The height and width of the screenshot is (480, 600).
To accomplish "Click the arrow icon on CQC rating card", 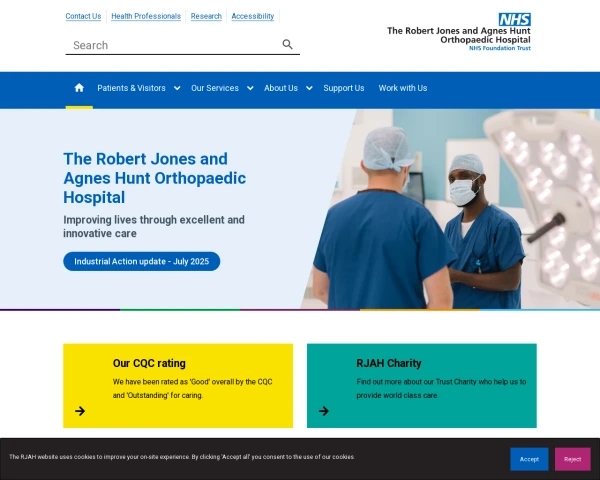I will coord(80,411).
